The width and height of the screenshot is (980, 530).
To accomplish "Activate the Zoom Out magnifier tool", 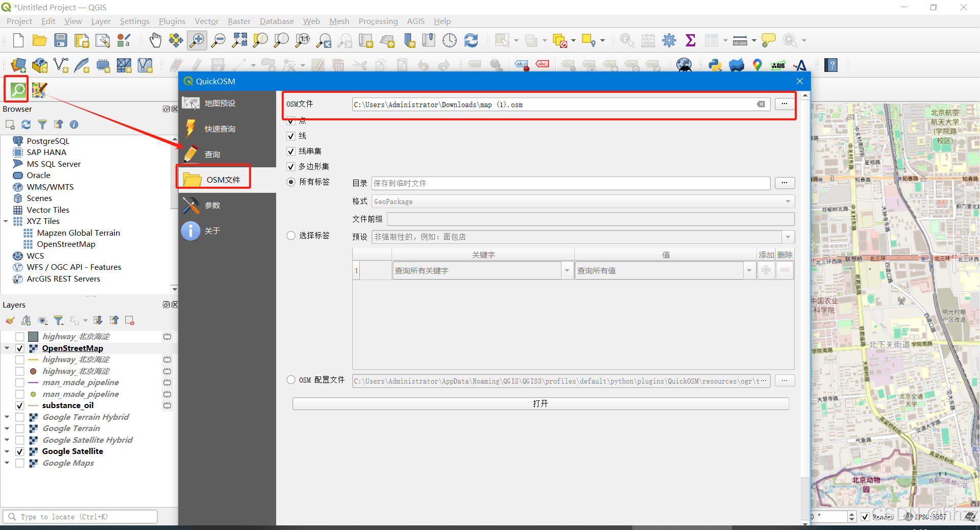I will pos(218,40).
